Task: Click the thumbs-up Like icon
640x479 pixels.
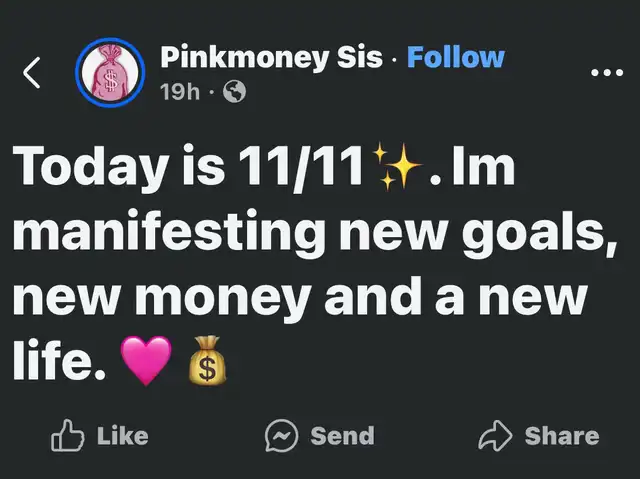Action: 67,435
